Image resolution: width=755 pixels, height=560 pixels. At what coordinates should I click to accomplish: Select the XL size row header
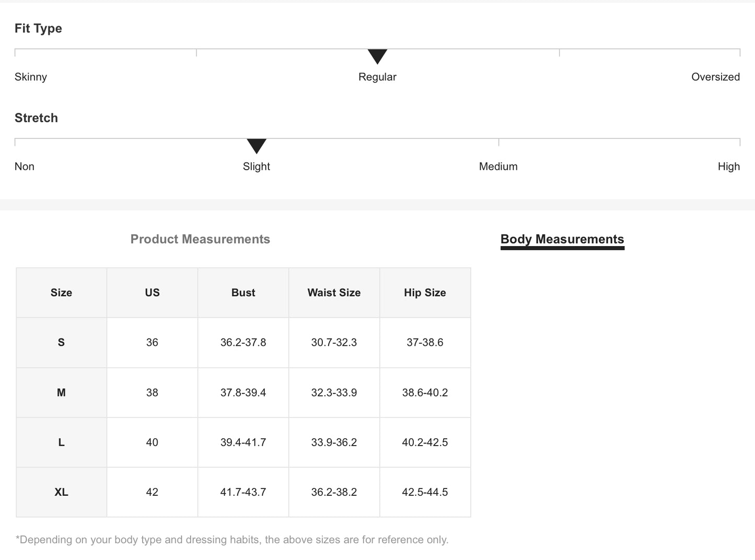(x=61, y=492)
